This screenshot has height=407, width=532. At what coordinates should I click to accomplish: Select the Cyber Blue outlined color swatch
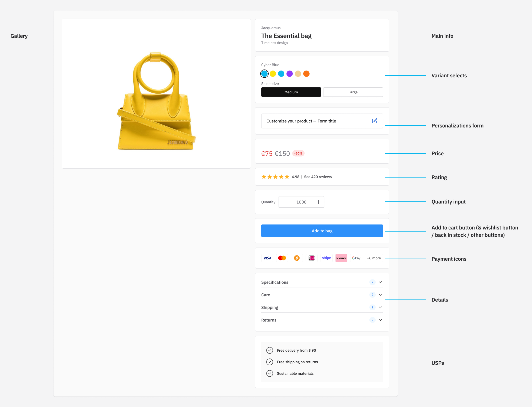point(264,74)
